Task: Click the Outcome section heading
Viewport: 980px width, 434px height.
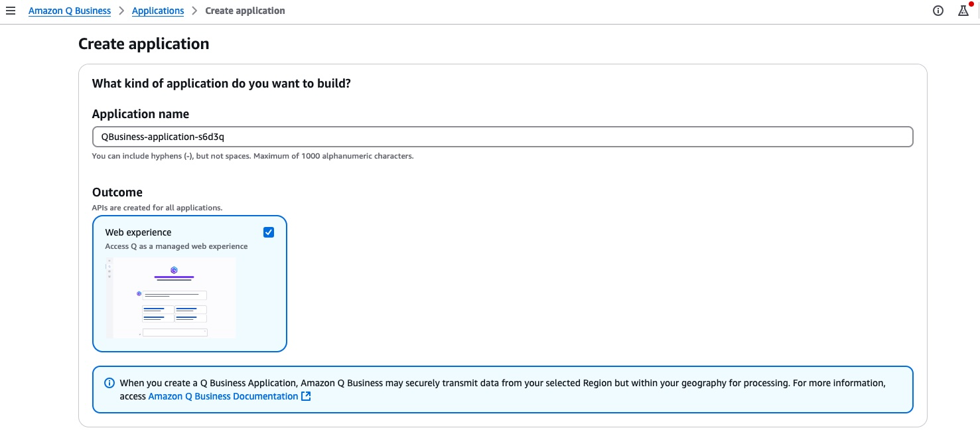Action: (x=117, y=192)
